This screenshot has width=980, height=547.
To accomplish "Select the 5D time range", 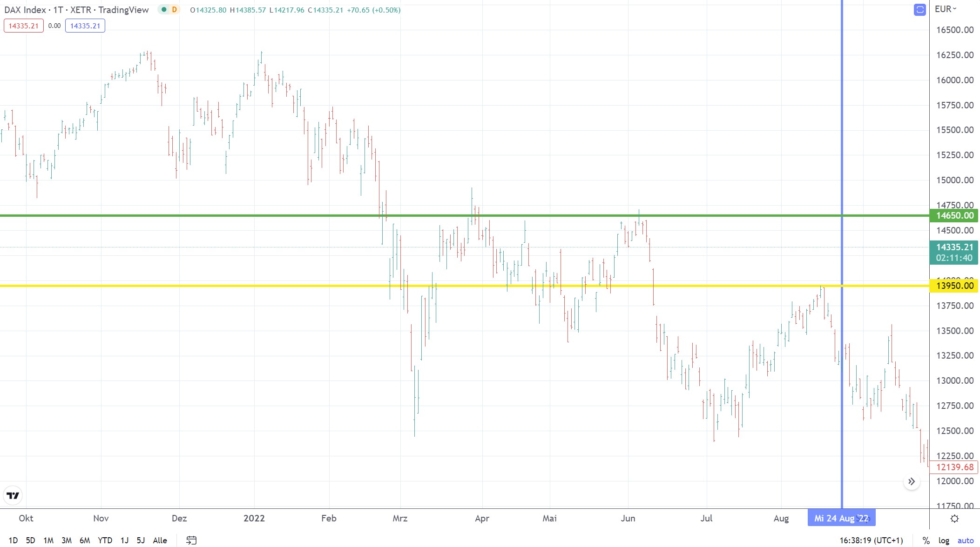I will [30, 540].
